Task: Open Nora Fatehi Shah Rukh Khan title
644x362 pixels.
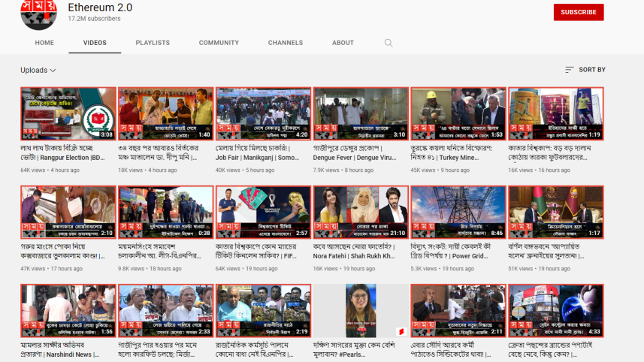Action: click(x=354, y=251)
